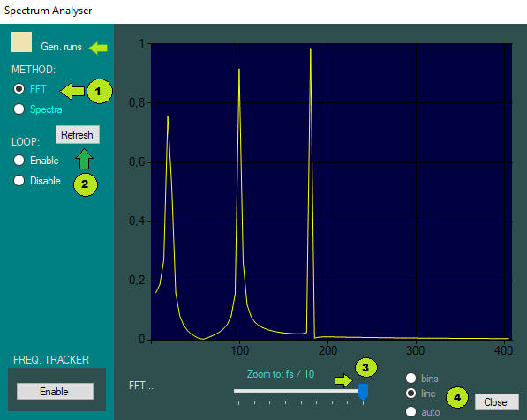Select the bins display mode
This screenshot has height=420, width=527.
click(410, 379)
